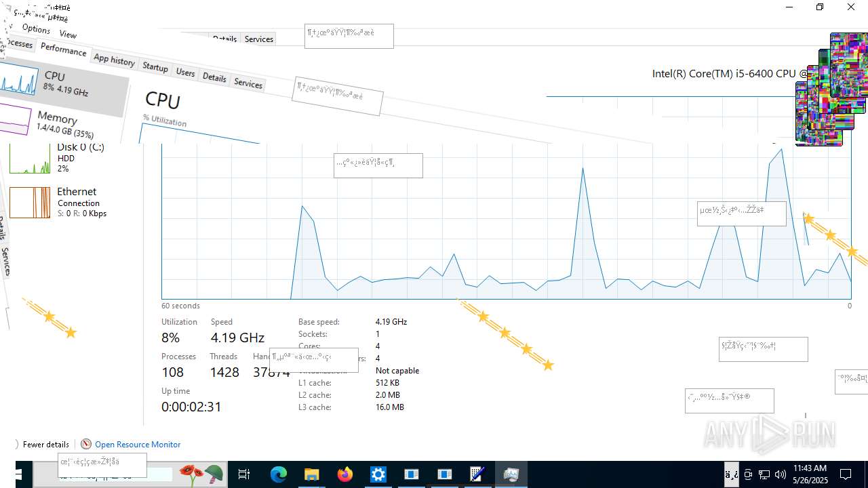Open File Explorer from the taskbar

coord(311,474)
